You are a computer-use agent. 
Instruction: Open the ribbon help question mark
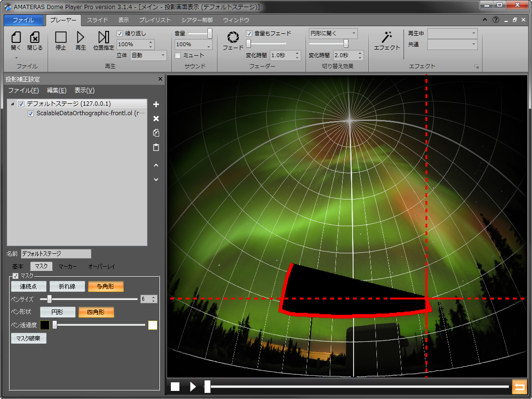point(496,20)
